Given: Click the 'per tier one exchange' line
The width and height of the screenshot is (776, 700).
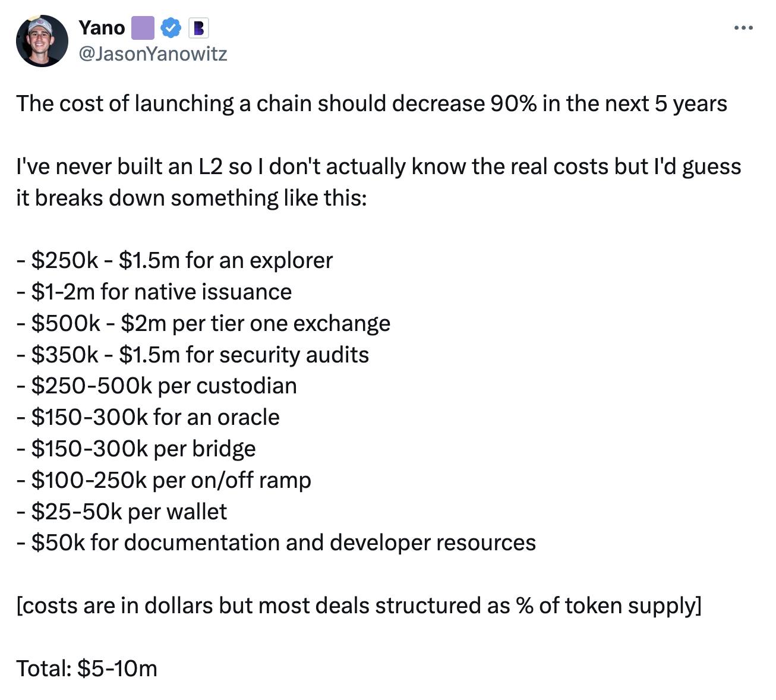Looking at the screenshot, I should tap(203, 323).
